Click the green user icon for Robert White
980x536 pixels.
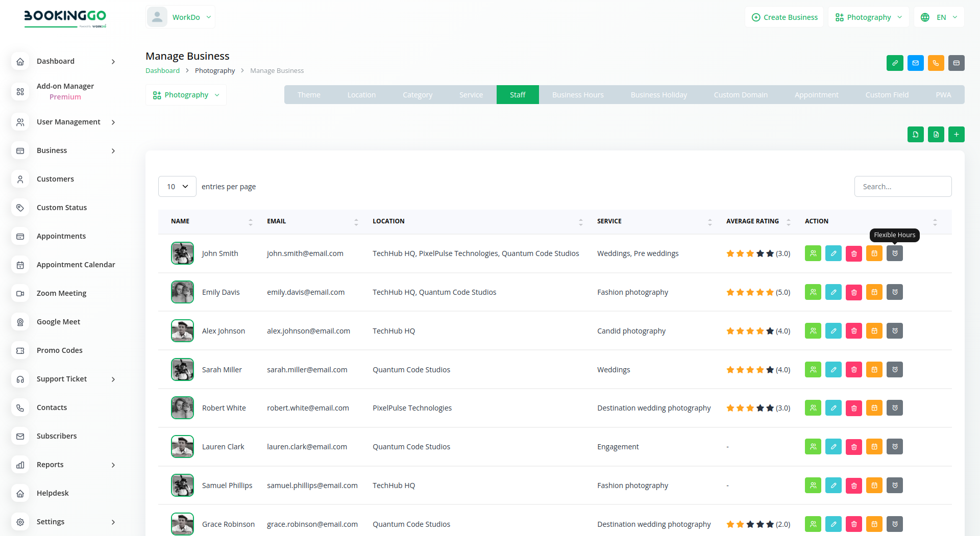tap(813, 408)
